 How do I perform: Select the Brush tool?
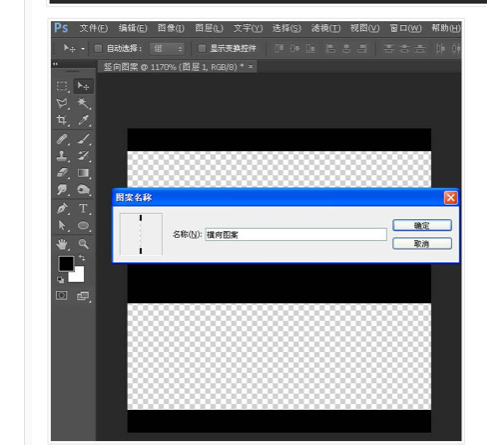pyautogui.click(x=83, y=139)
